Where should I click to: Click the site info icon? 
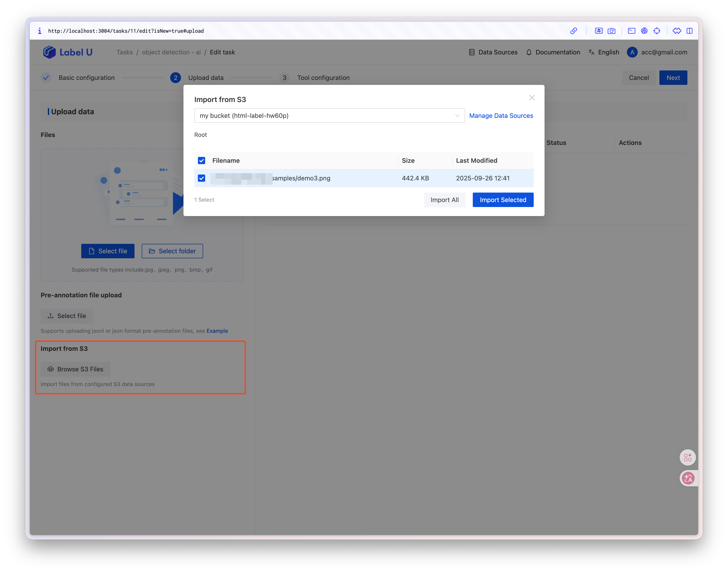click(39, 31)
